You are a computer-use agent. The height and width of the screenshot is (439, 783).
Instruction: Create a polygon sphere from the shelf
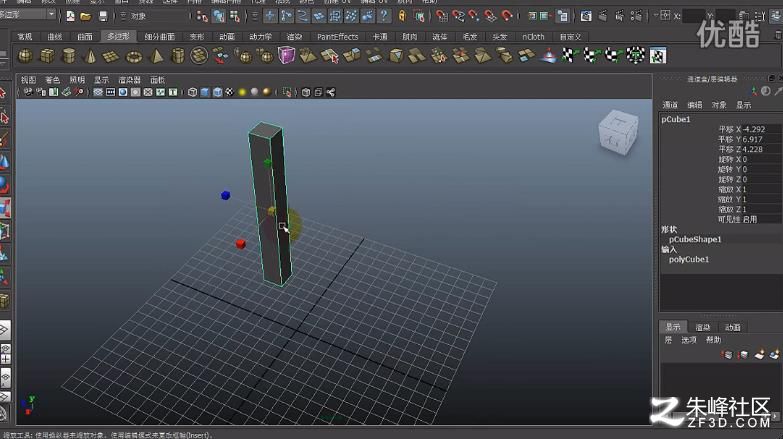pyautogui.click(x=25, y=55)
